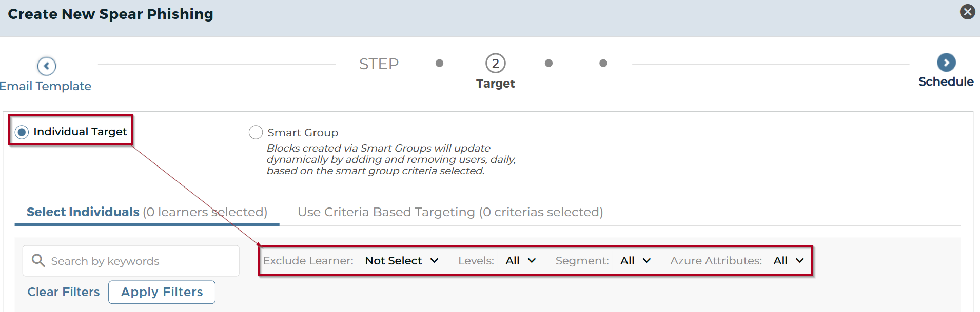
Task: Click the search magnifier icon
Action: [38, 260]
